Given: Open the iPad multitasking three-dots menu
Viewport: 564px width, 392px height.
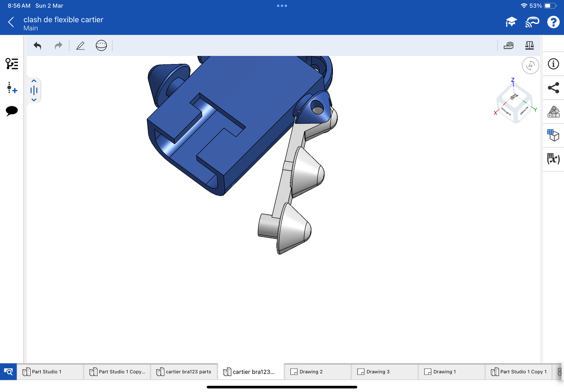Looking at the screenshot, I should coord(282,6).
